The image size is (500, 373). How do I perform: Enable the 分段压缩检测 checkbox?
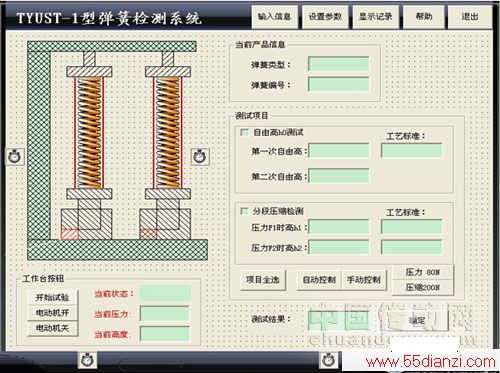[x=245, y=211]
